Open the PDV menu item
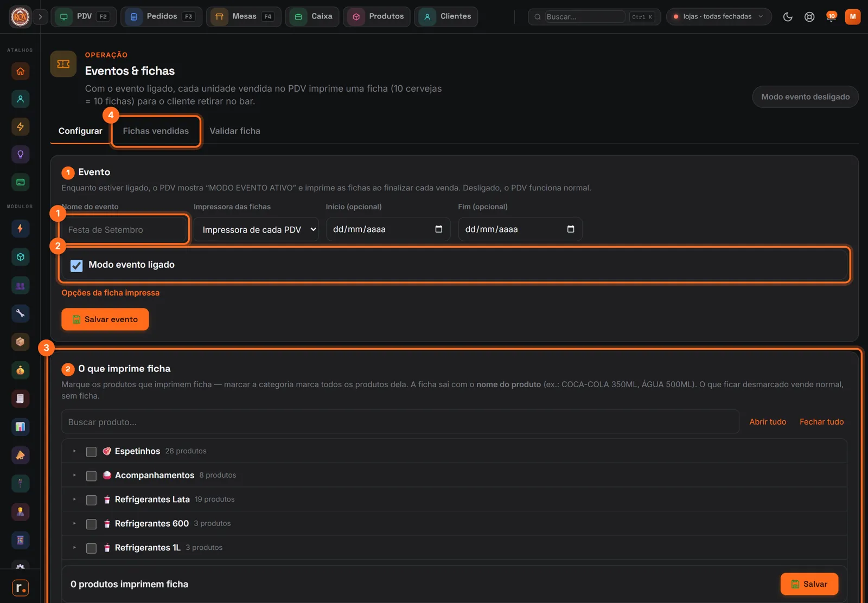This screenshot has width=868, height=603. 84,17
